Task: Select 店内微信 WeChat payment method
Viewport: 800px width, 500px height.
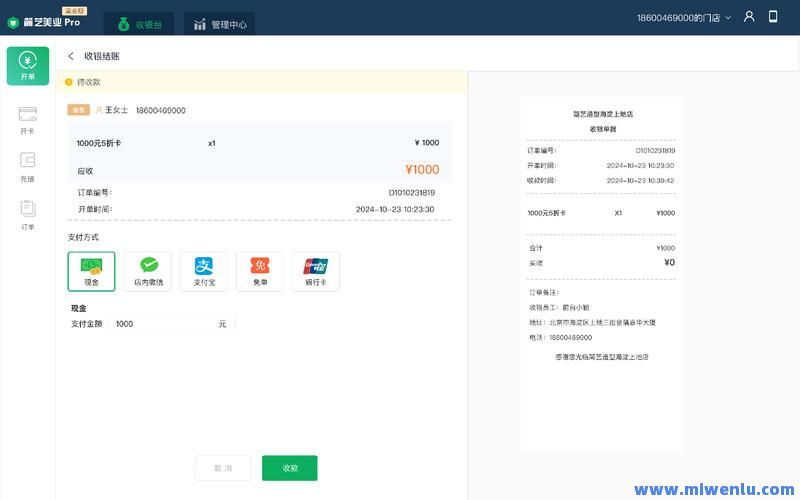Action: pyautogui.click(x=148, y=271)
